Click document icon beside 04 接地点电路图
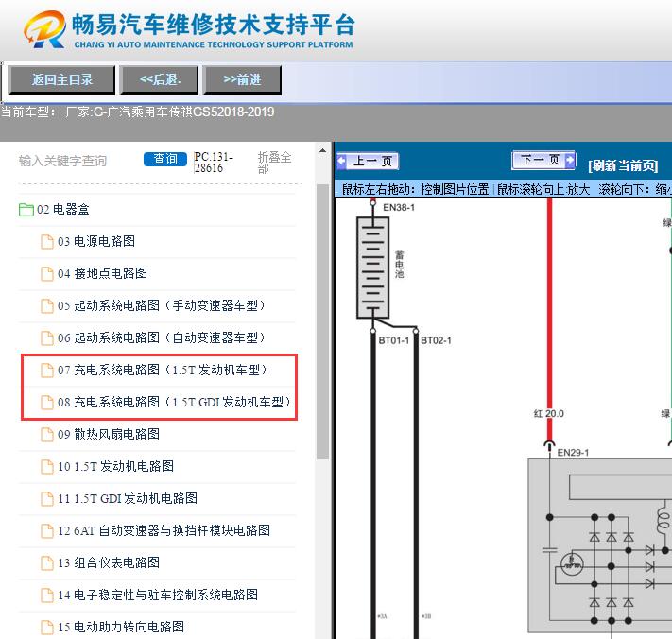Screen dimensions: 672x639 click(46, 274)
